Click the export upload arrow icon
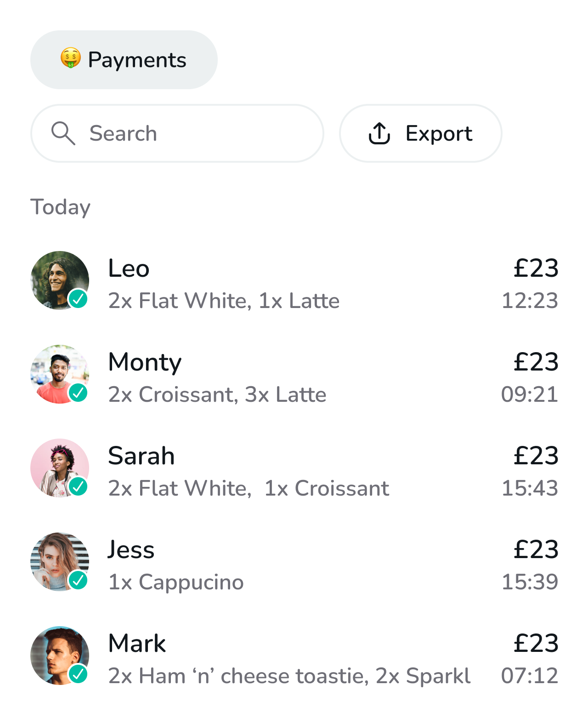The image size is (588, 719). coord(379,133)
